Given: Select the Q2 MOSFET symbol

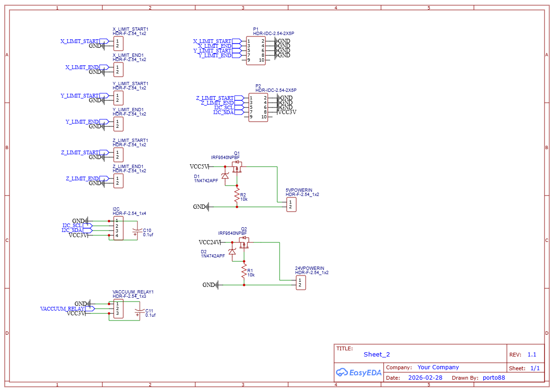Looking at the screenshot, I should pos(244,243).
